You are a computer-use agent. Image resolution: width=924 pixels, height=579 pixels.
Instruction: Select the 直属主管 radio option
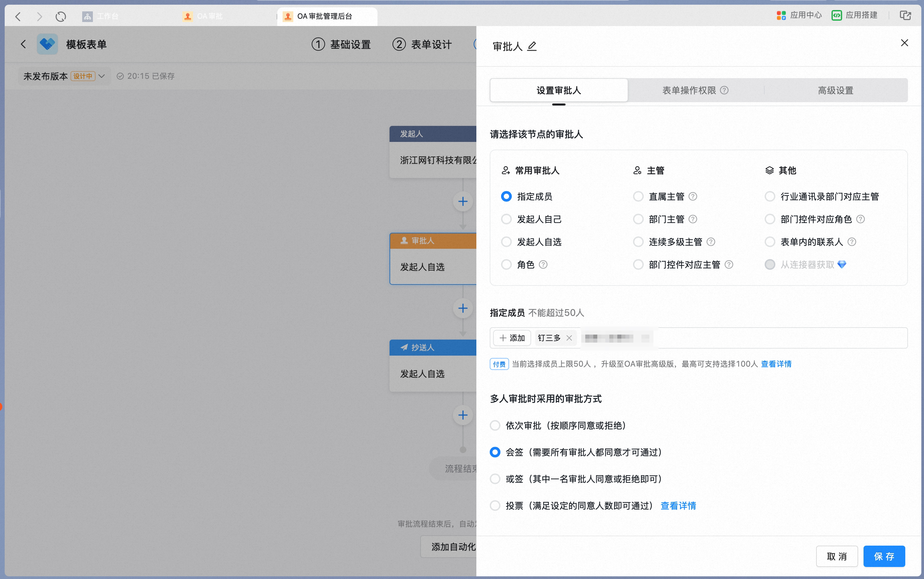pos(638,196)
